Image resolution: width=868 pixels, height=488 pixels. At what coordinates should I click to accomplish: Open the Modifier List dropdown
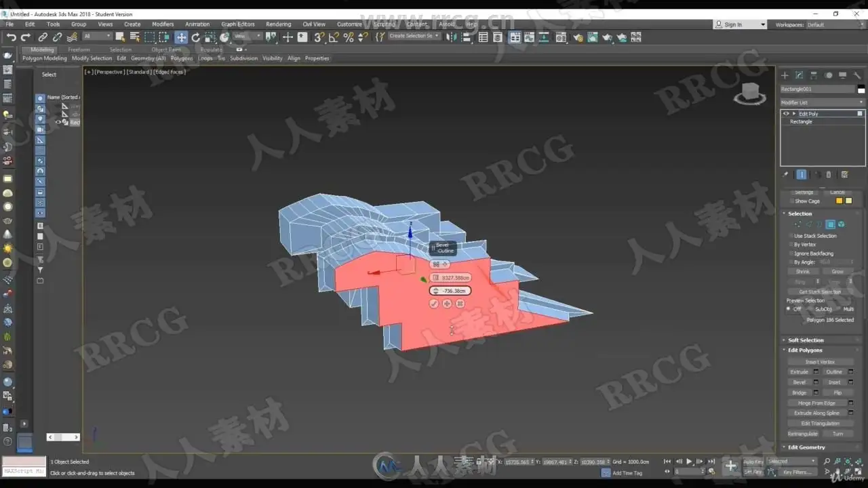823,103
